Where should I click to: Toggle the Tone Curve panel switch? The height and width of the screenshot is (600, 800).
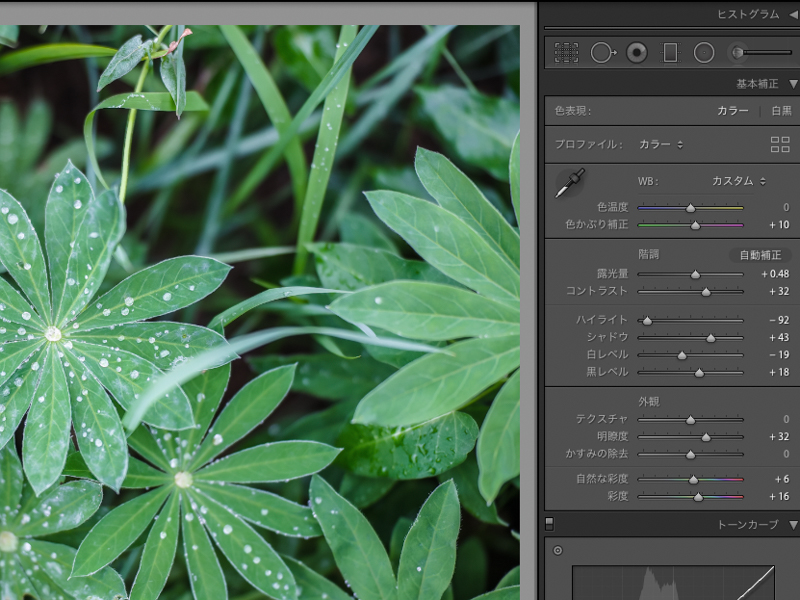[549, 524]
